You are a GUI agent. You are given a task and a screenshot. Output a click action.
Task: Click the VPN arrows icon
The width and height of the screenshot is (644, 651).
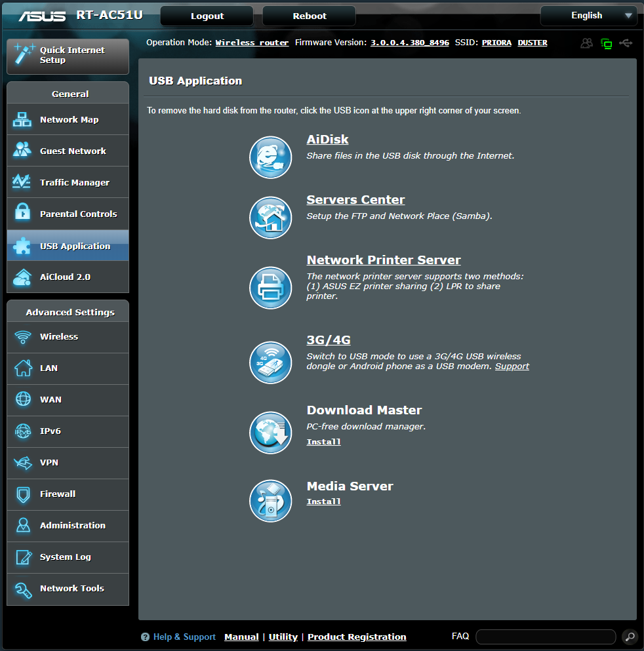[x=23, y=462]
